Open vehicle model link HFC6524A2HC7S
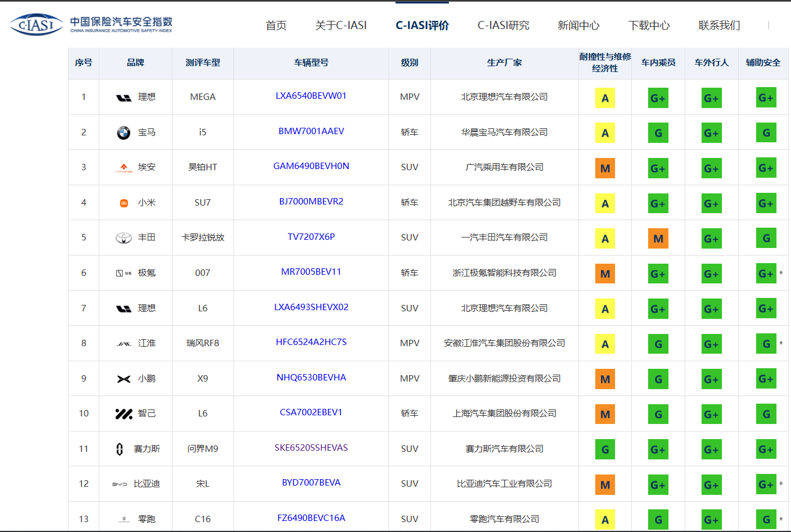Screen dimensions: 791x532 click(x=311, y=342)
